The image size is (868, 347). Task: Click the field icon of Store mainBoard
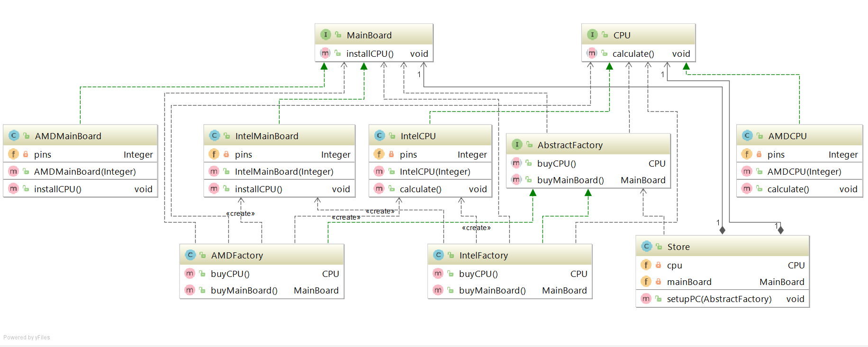coord(646,282)
